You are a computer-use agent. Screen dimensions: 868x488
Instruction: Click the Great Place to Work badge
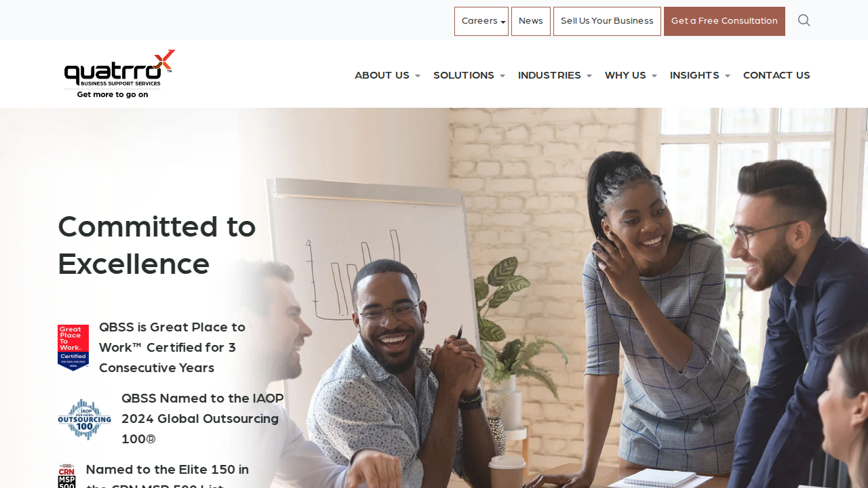73,348
